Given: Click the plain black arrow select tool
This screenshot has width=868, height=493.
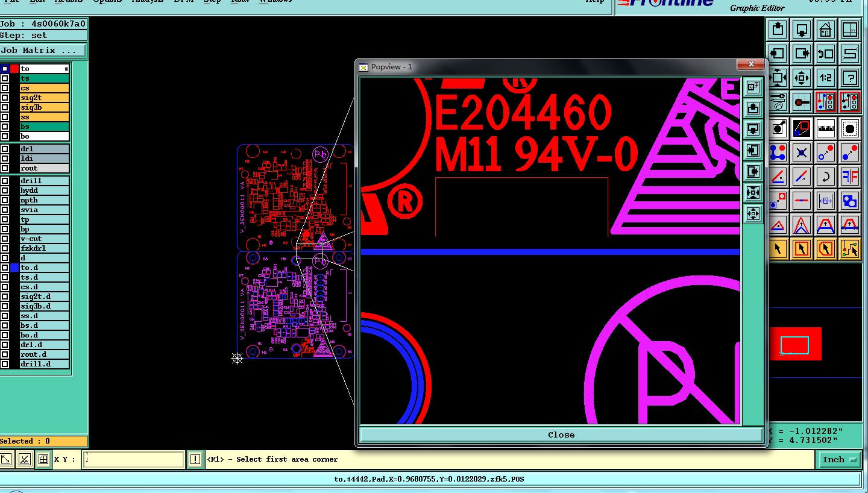Looking at the screenshot, I should (778, 248).
